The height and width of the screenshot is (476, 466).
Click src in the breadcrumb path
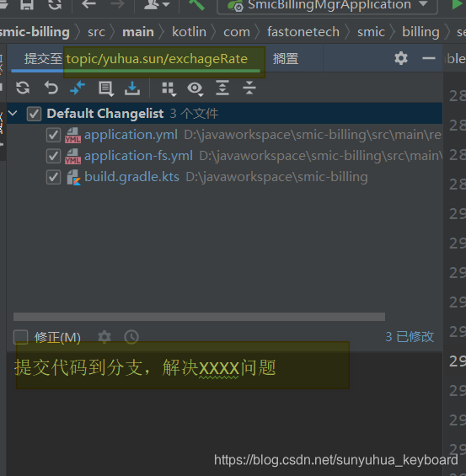[x=96, y=32]
